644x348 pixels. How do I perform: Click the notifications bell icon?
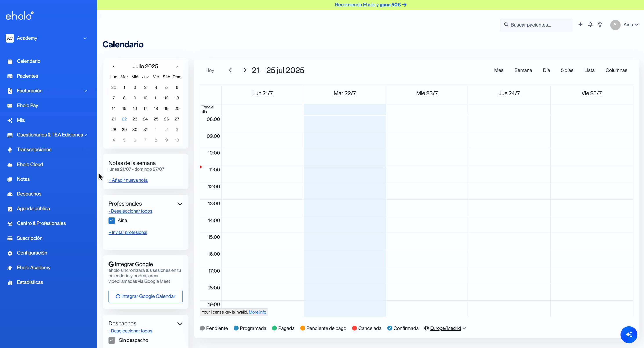590,25
